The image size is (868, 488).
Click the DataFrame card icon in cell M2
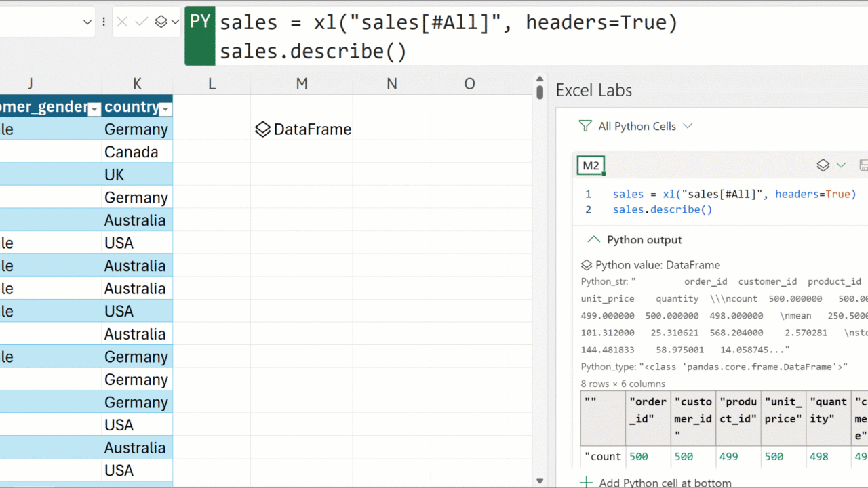pyautogui.click(x=262, y=129)
